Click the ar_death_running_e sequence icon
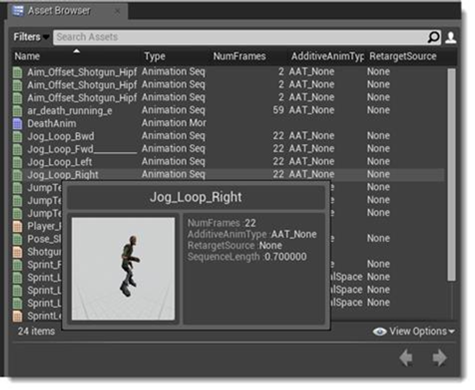This screenshot has width=475, height=390. tap(17, 111)
